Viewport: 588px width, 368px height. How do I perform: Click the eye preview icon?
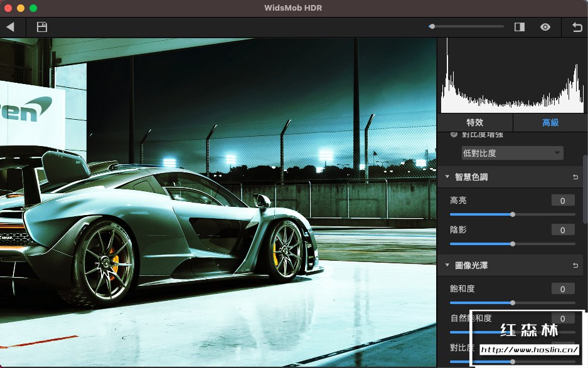[545, 27]
